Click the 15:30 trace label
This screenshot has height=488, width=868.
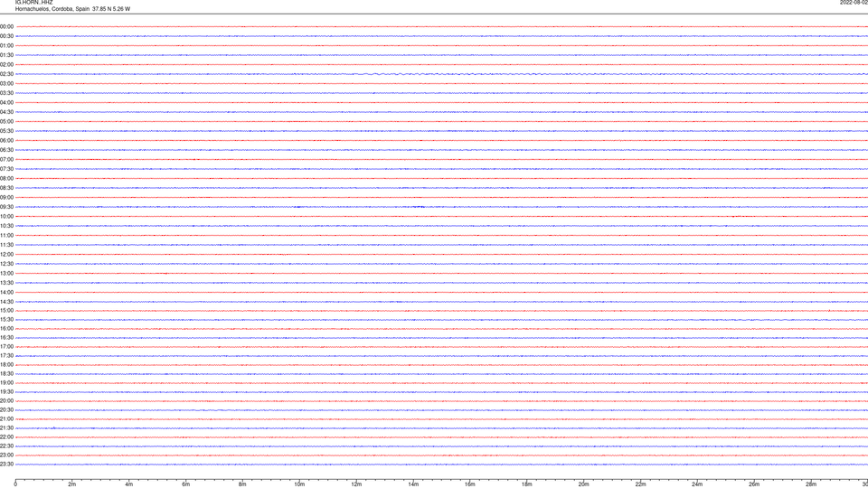point(6,319)
